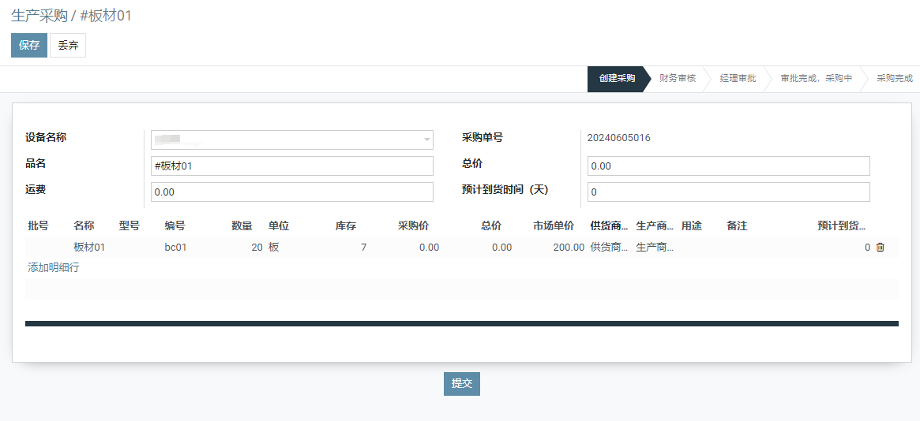Focus the 品名 input field
The width and height of the screenshot is (920, 421).
pyautogui.click(x=291, y=166)
